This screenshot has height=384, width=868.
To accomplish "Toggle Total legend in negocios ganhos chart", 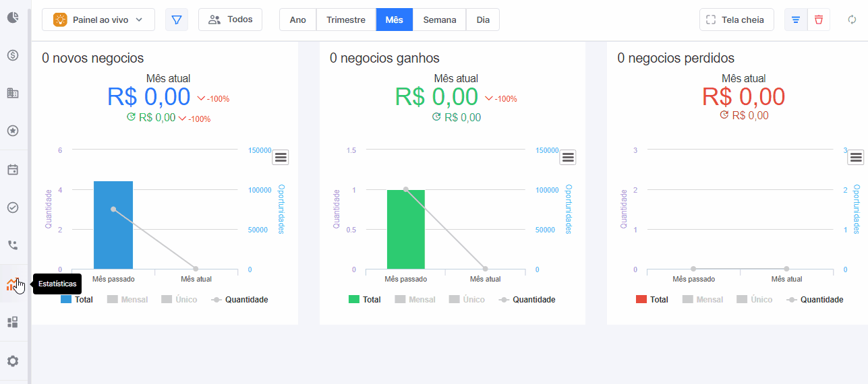I will 365,299.
